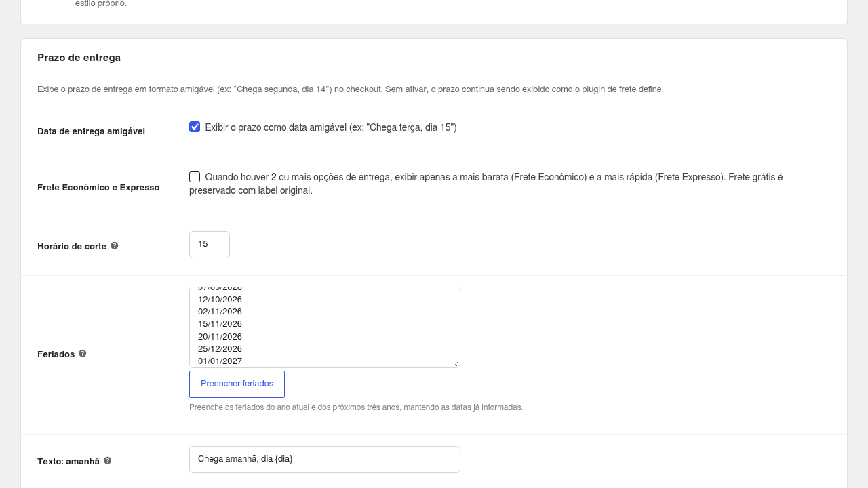Focus the Horário de corte number field
The height and width of the screenshot is (488, 868).
tap(210, 245)
